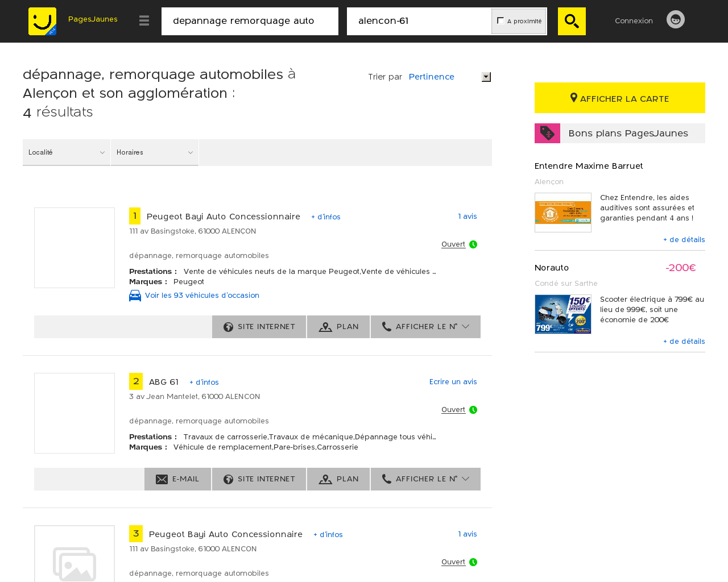Viewport: 728px width, 582px height.
Task: Open the Trier par Pertinence dropdown
Action: [x=449, y=77]
